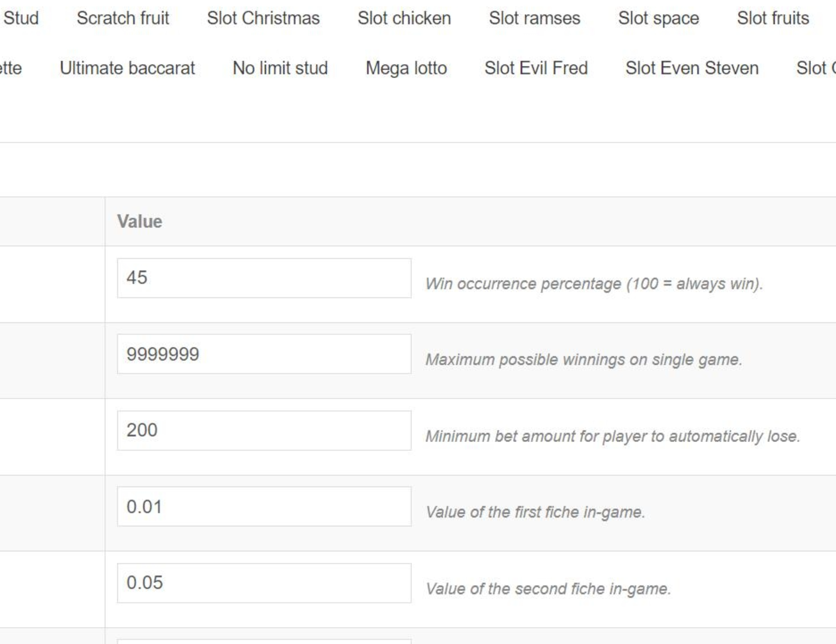Click the cut-off Slot tab after Even Steven
Viewport: 836px width, 644px height.
point(815,68)
